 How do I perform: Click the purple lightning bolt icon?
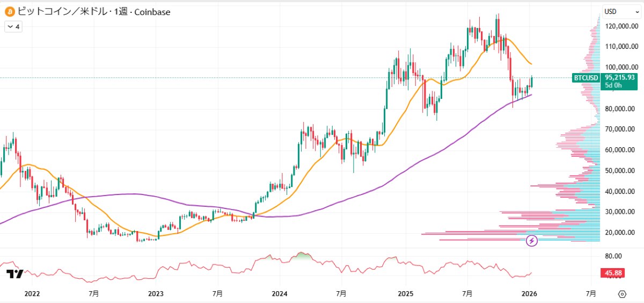(x=532, y=241)
